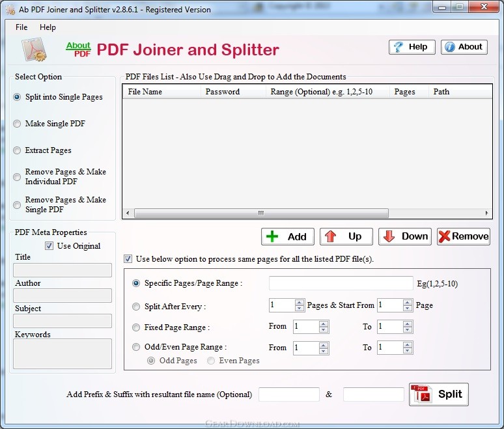Click the PDF Split icon
The height and width of the screenshot is (429, 504).
[421, 394]
